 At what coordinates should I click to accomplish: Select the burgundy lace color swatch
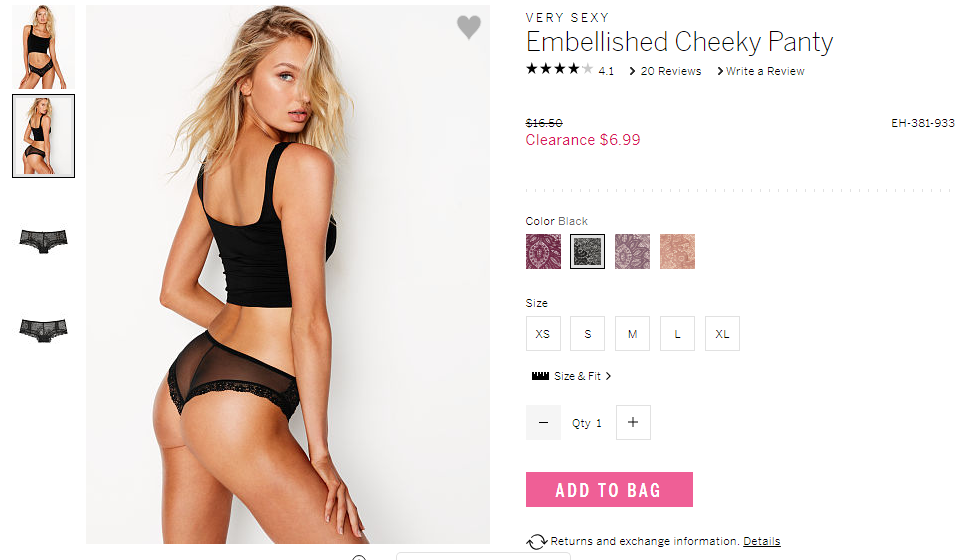(x=543, y=252)
